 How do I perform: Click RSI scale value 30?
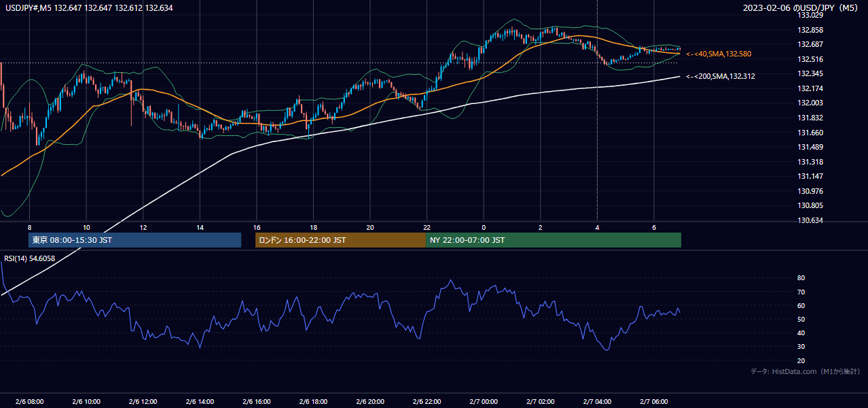point(801,347)
